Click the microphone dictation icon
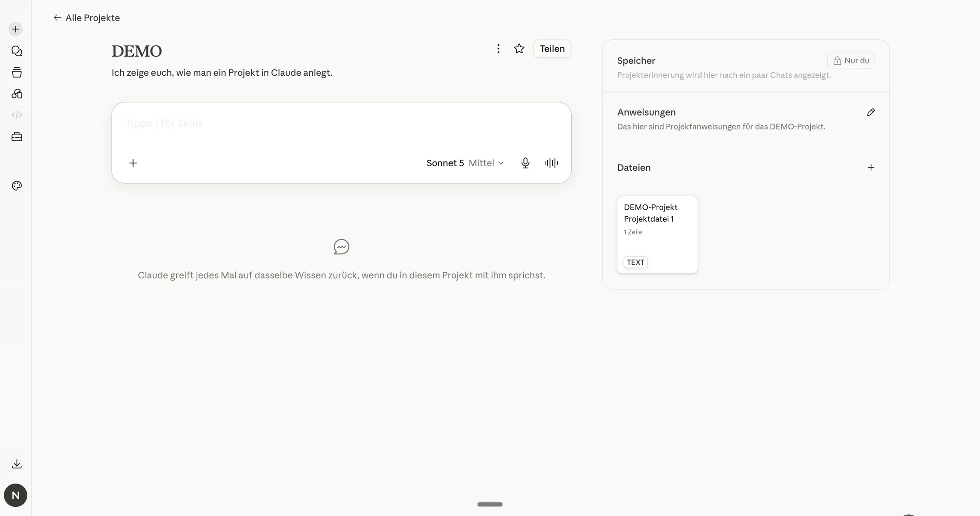The height and width of the screenshot is (516, 980). tap(525, 163)
